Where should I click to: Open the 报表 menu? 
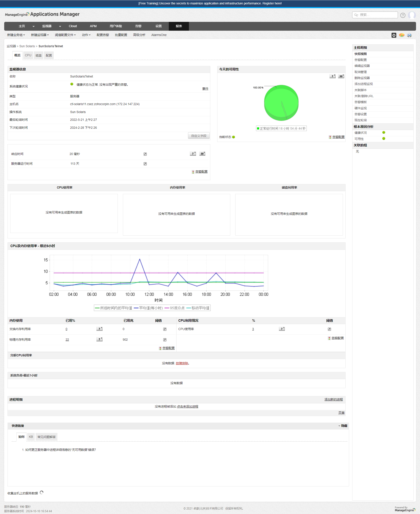[x=179, y=26]
